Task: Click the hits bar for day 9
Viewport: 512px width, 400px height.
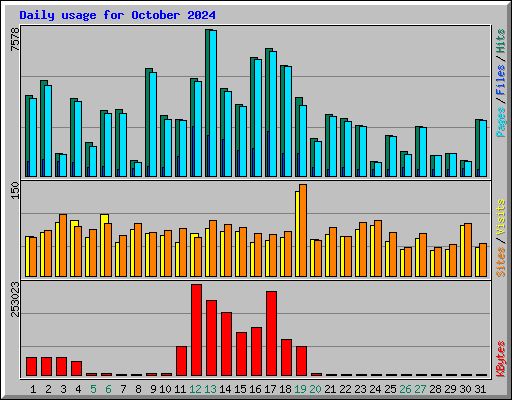Action: 147,122
